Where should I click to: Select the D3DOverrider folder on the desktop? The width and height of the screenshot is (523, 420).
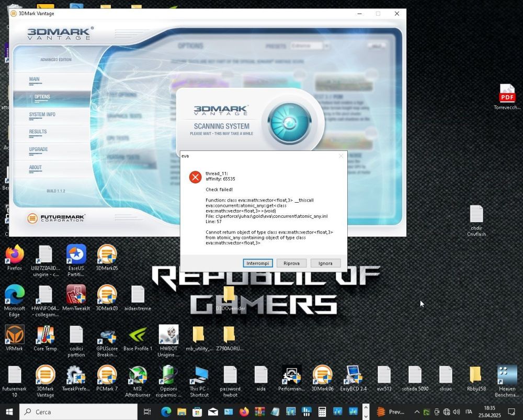[230, 299]
